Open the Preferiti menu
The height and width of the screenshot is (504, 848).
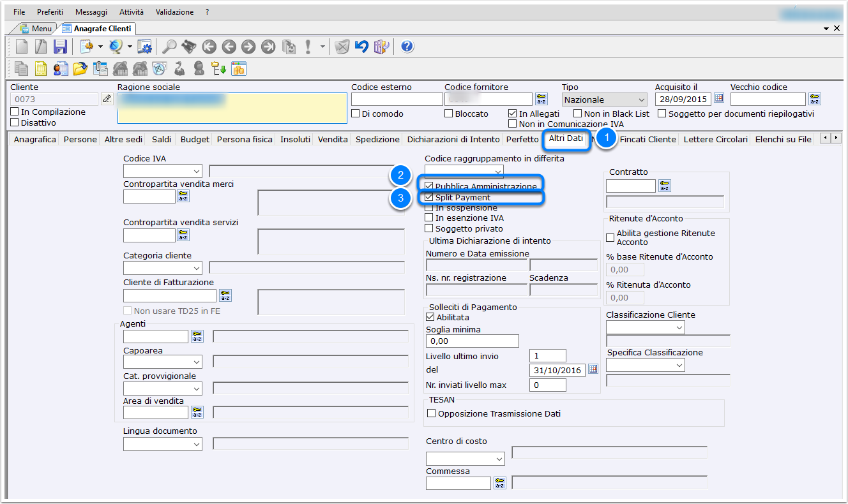(50, 12)
